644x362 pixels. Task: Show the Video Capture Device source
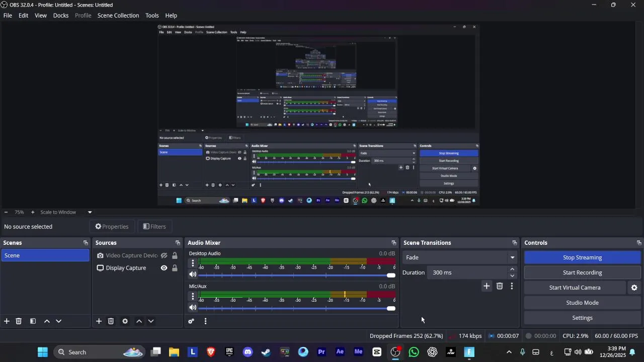[x=164, y=256]
